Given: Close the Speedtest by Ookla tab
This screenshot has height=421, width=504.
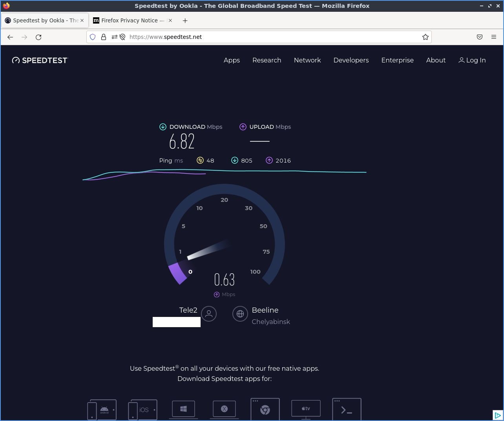Looking at the screenshot, I should pyautogui.click(x=82, y=20).
